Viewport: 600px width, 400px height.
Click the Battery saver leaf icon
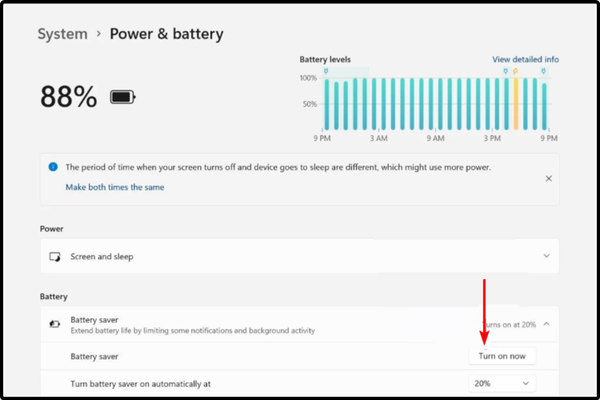tap(54, 324)
